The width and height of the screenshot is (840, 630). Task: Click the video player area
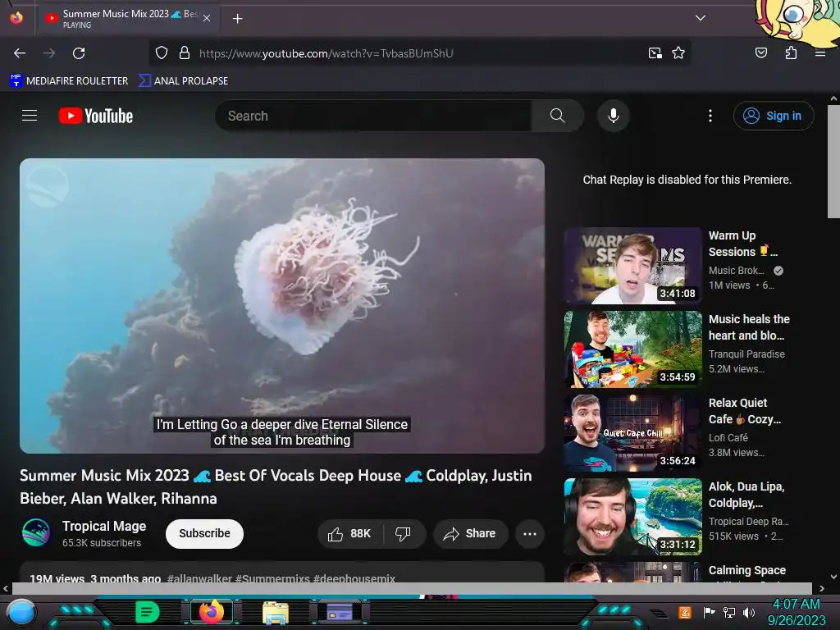click(x=282, y=306)
